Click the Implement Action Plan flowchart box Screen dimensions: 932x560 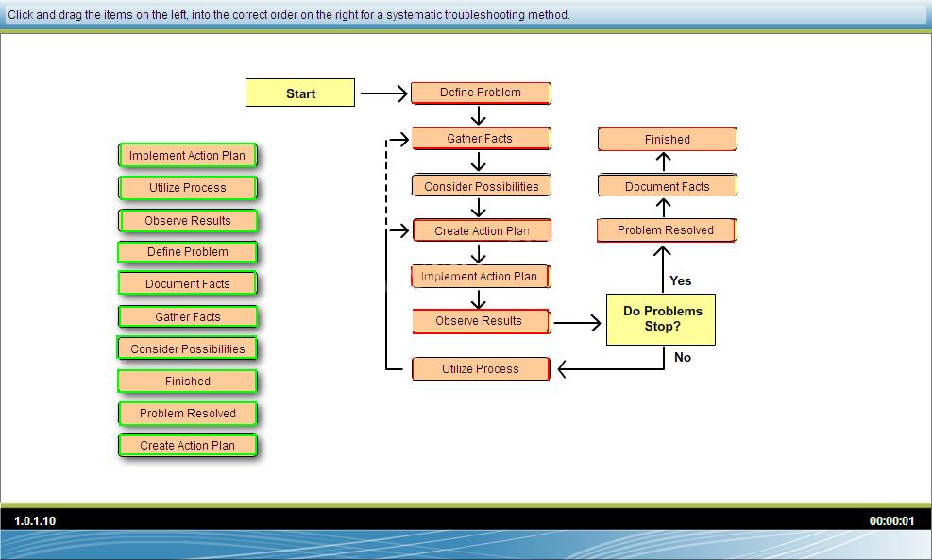[481, 277]
